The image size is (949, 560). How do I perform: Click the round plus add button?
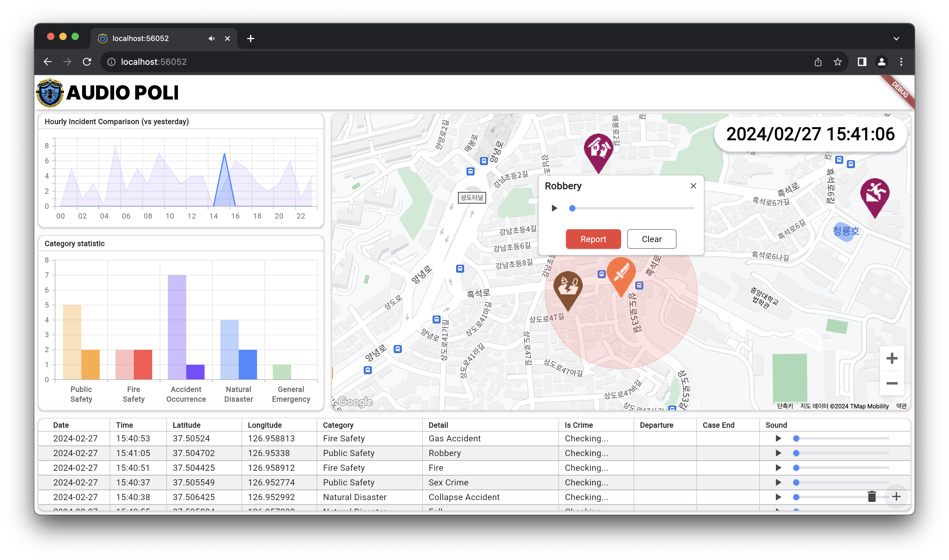pos(896,497)
